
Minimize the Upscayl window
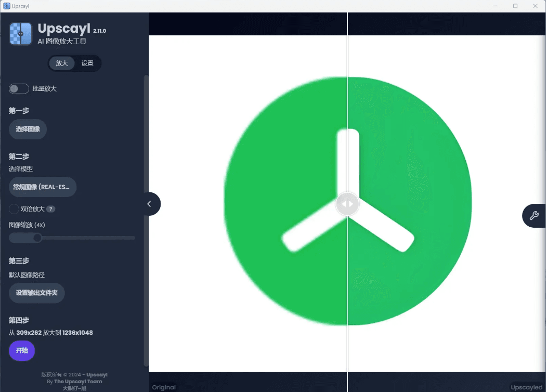click(x=495, y=6)
